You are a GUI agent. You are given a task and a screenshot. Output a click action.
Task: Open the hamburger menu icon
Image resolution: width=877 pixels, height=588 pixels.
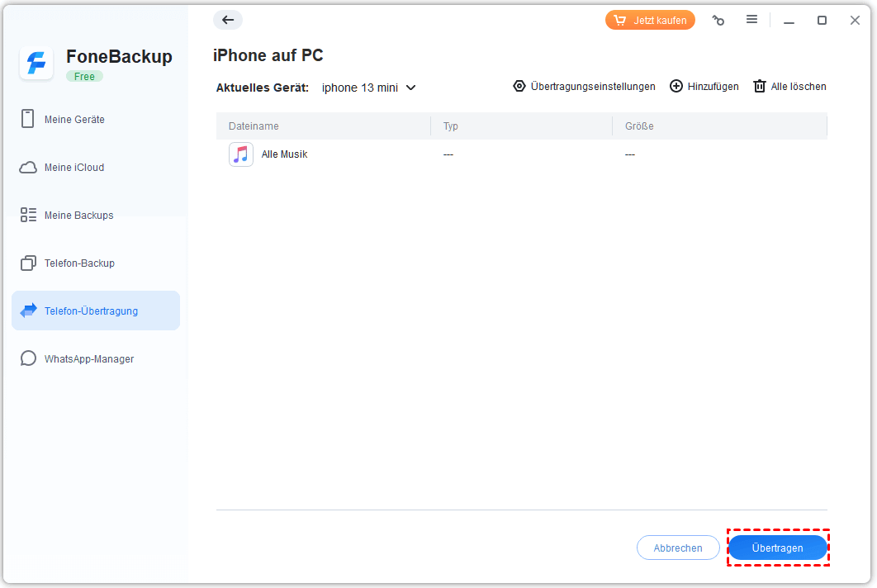coord(751,20)
